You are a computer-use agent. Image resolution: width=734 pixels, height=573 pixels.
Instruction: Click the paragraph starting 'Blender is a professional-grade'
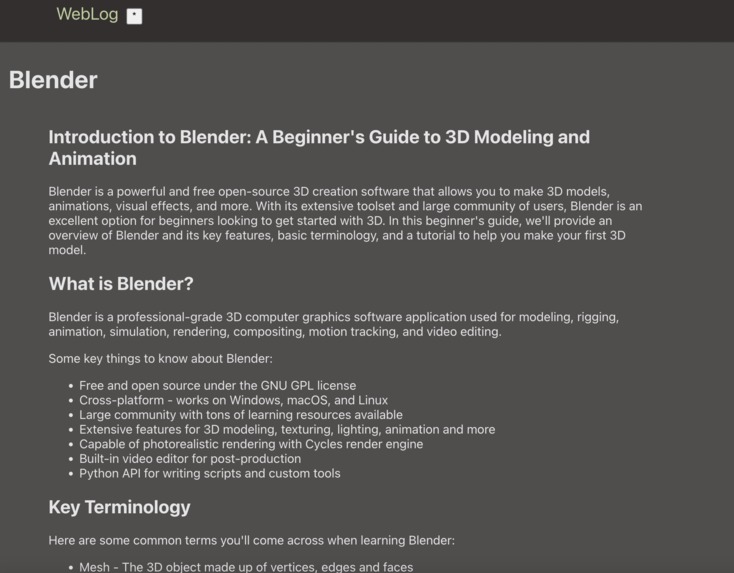[x=334, y=324]
